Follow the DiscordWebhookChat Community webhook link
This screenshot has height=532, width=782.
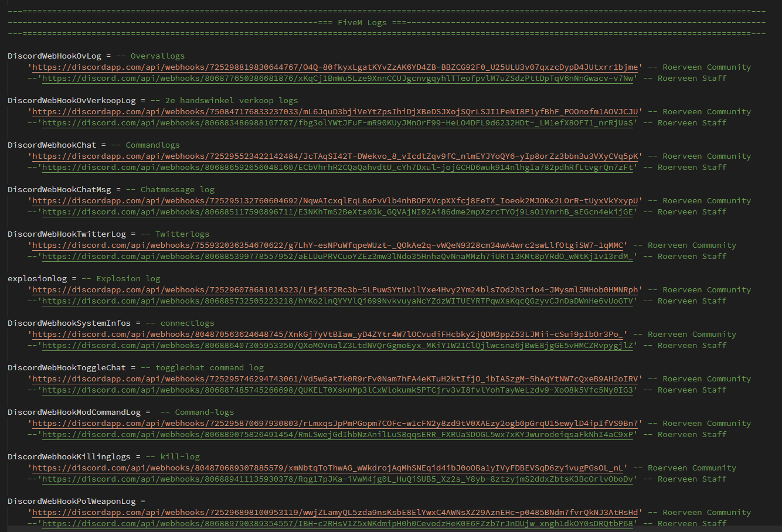pos(335,156)
